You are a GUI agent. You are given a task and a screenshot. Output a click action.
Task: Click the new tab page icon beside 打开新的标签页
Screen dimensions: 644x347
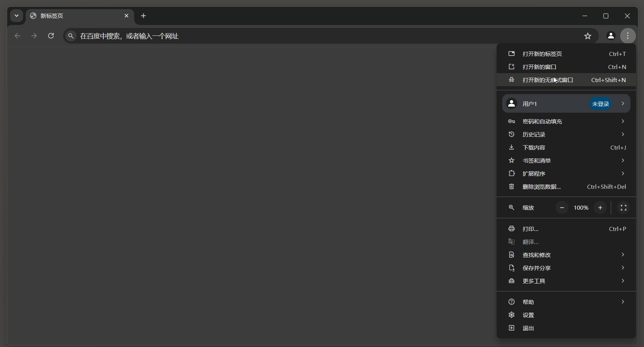512,54
